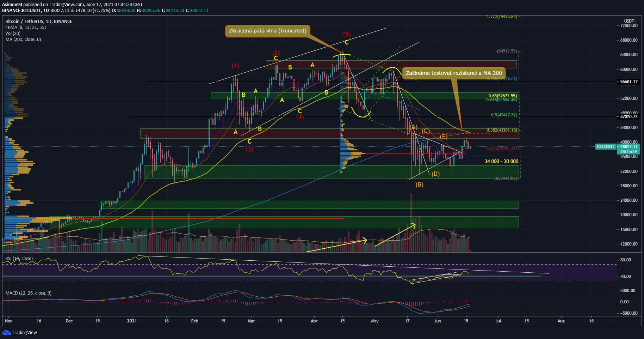This screenshot has height=339, width=644.
Task: Click the 18:25:39 bar countdown label
Action: click(628, 152)
